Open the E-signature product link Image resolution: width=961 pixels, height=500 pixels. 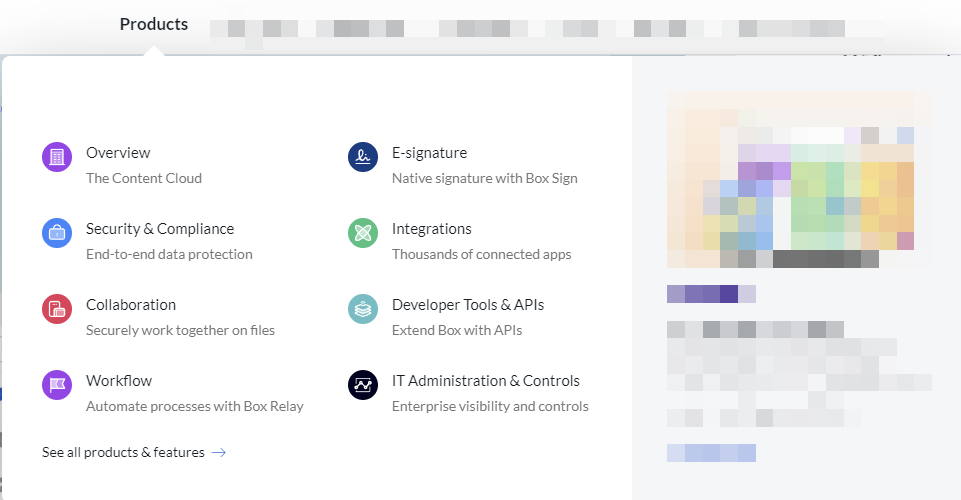coord(430,153)
